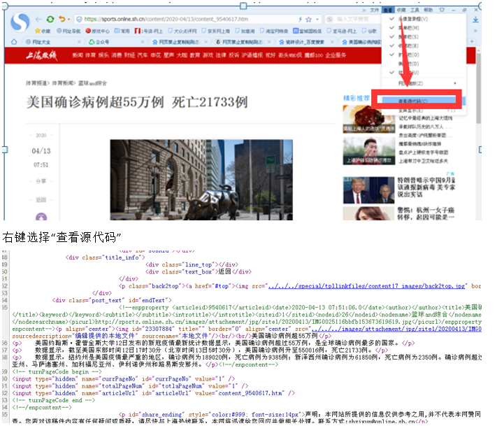Viewport: 504px width, 426px height.
Task: Click the Sogou search engine icon
Action: tap(329, 20)
